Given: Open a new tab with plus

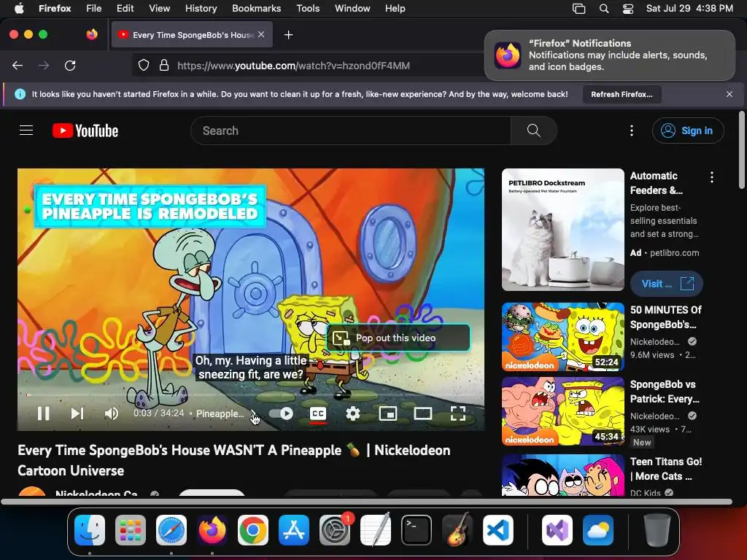Looking at the screenshot, I should click(288, 35).
